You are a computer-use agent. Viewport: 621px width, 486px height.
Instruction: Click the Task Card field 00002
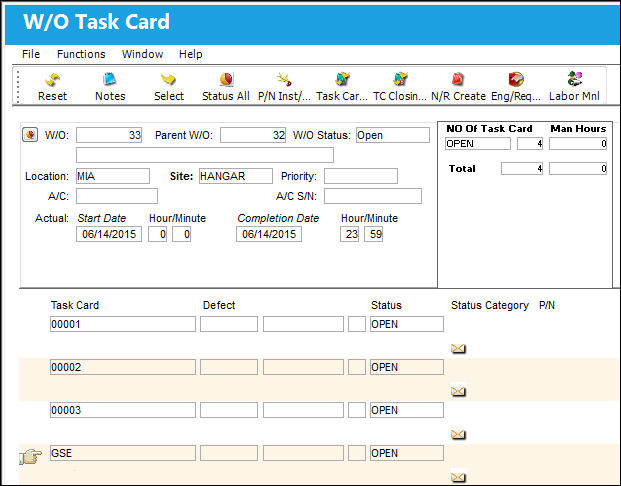click(x=123, y=367)
